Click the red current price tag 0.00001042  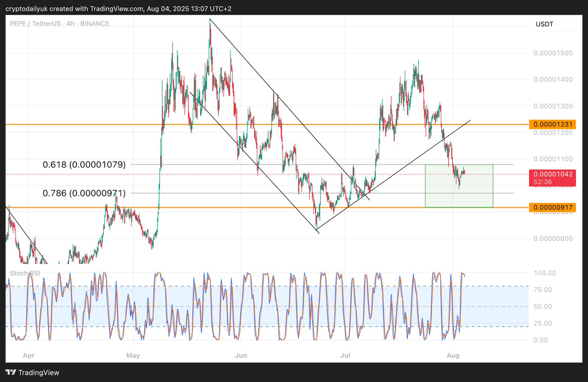[552, 178]
